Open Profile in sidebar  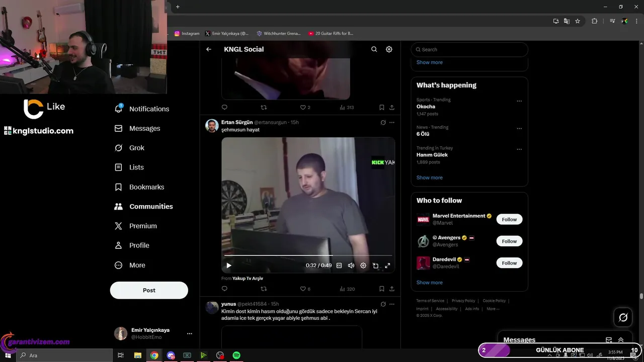click(132, 245)
